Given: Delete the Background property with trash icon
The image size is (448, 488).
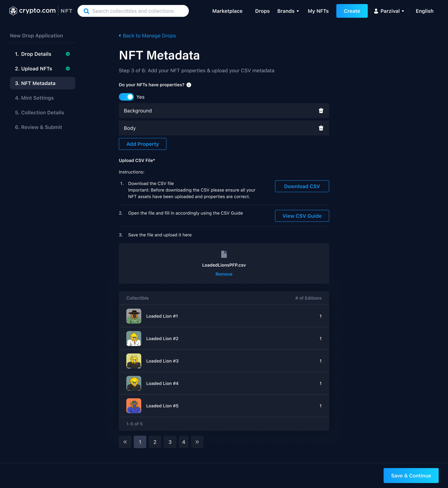Looking at the screenshot, I should pyautogui.click(x=321, y=111).
